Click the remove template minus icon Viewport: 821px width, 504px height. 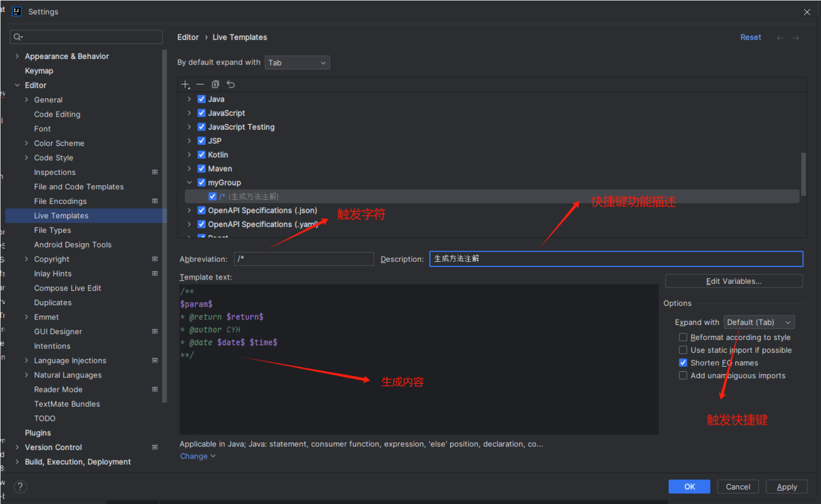pos(200,85)
